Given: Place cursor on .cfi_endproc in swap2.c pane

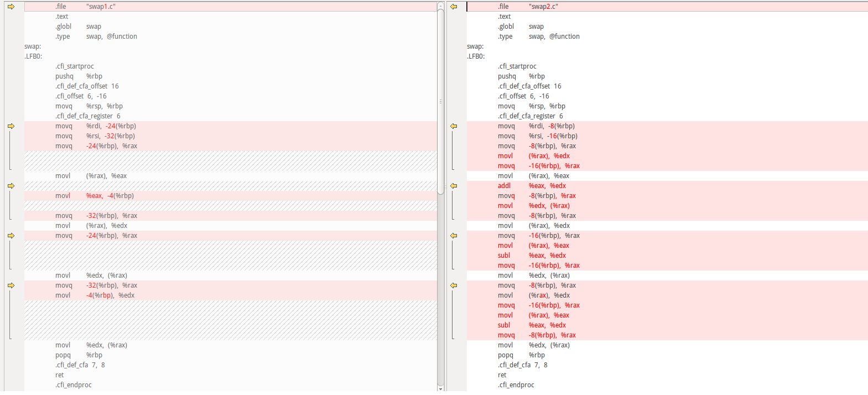Looking at the screenshot, I should pyautogui.click(x=516, y=385).
